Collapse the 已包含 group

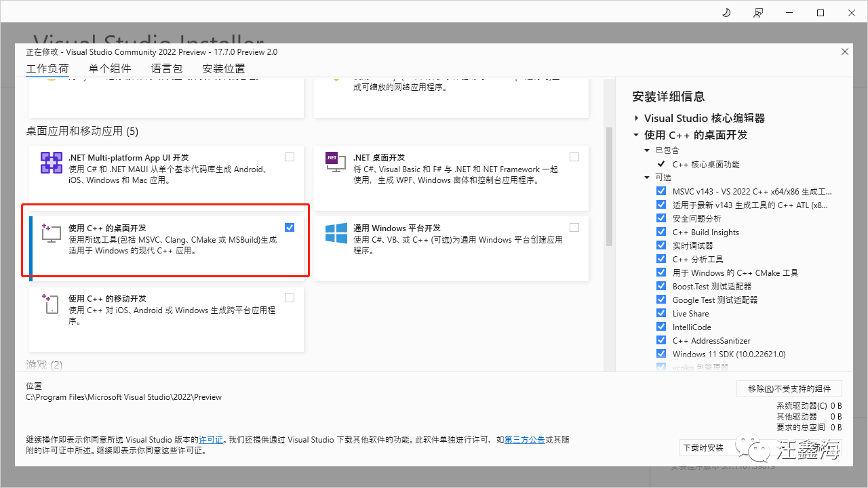click(x=648, y=150)
